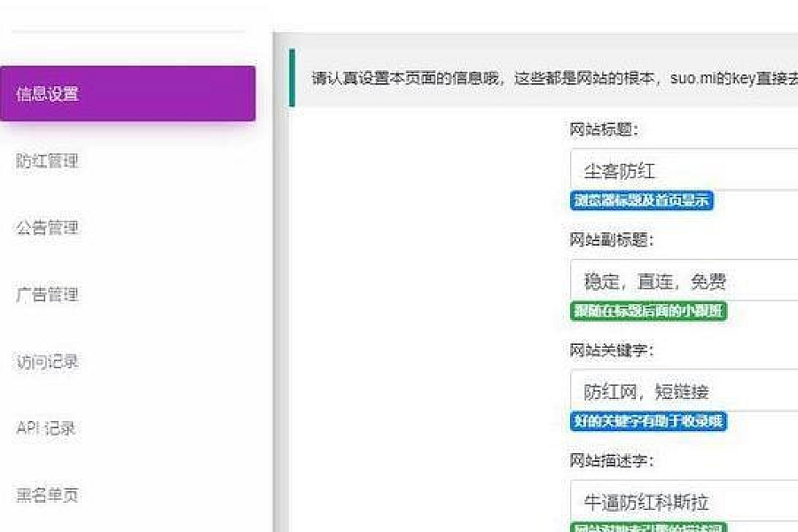
Task: Open API 记录 in the sidebar
Action: 46,428
